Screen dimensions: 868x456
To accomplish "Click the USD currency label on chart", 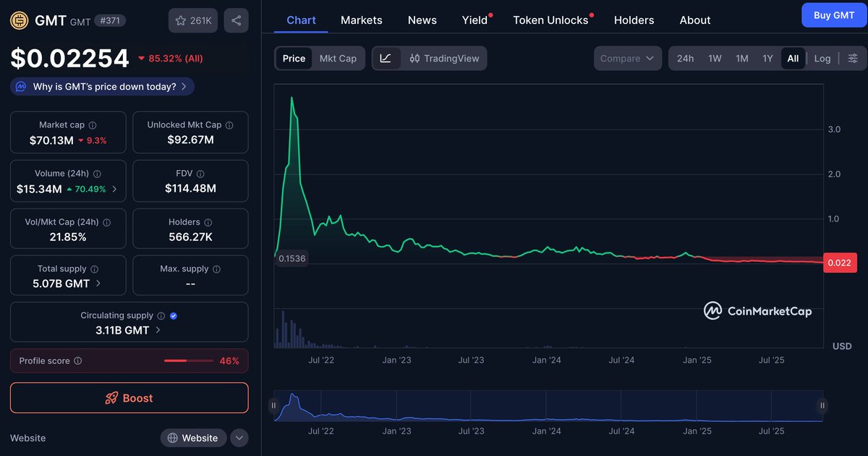I will tap(842, 346).
